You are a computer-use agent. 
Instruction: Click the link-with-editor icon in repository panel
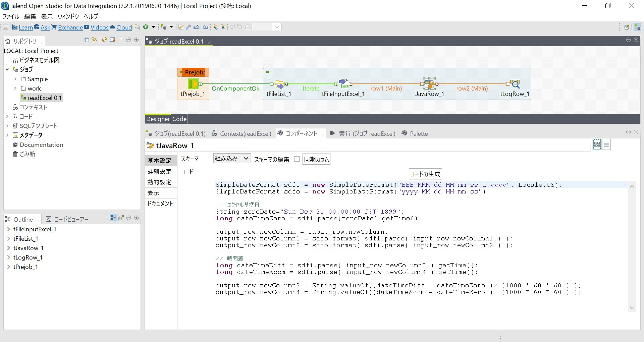click(94, 40)
